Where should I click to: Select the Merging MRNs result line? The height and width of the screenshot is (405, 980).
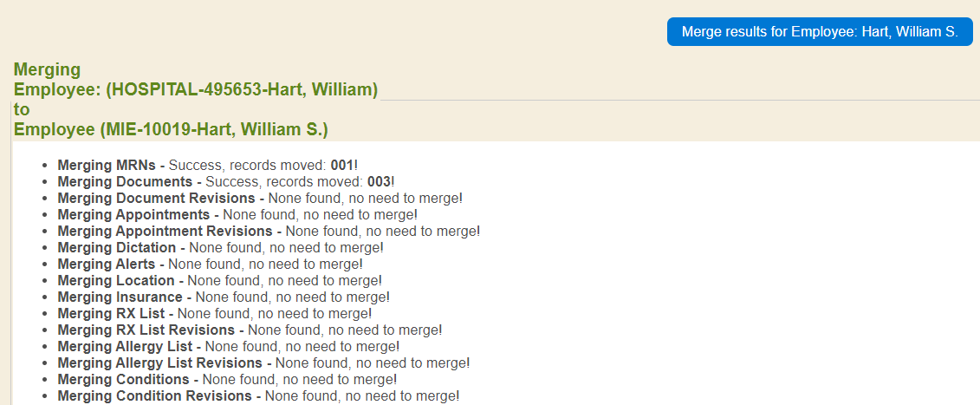click(x=207, y=165)
